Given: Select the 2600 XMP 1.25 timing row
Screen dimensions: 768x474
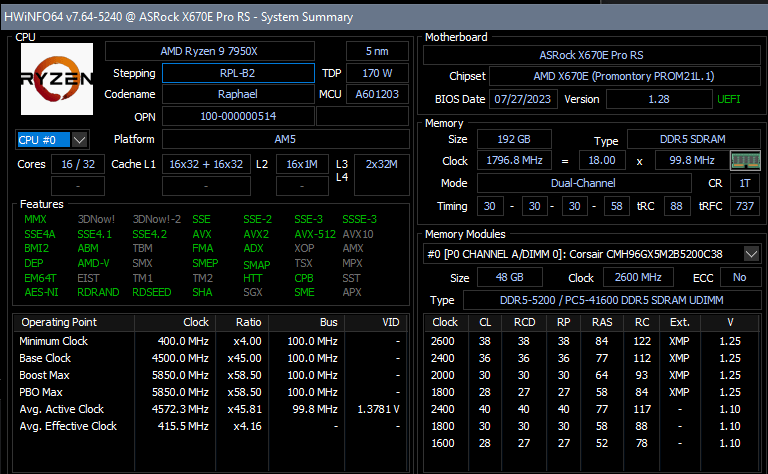Looking at the screenshot, I should click(x=593, y=341).
